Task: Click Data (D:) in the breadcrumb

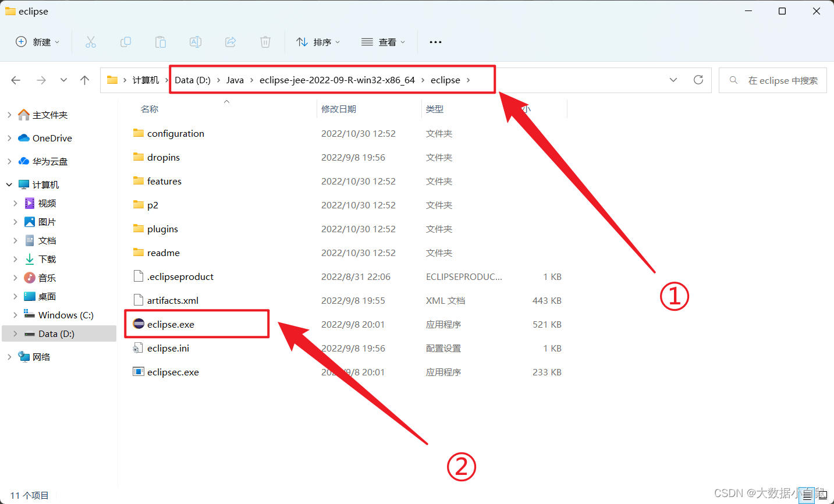Action: 193,80
